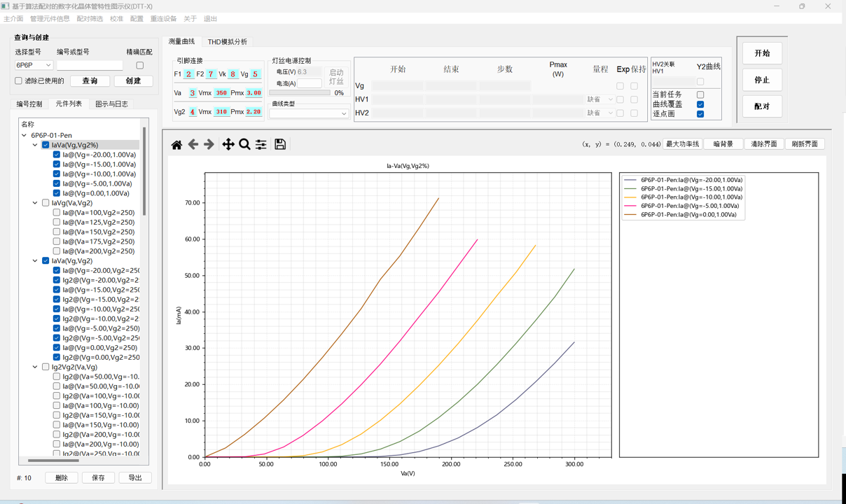Open the 曲线类型 dropdown
This screenshot has width=846, height=504.
pos(309,113)
